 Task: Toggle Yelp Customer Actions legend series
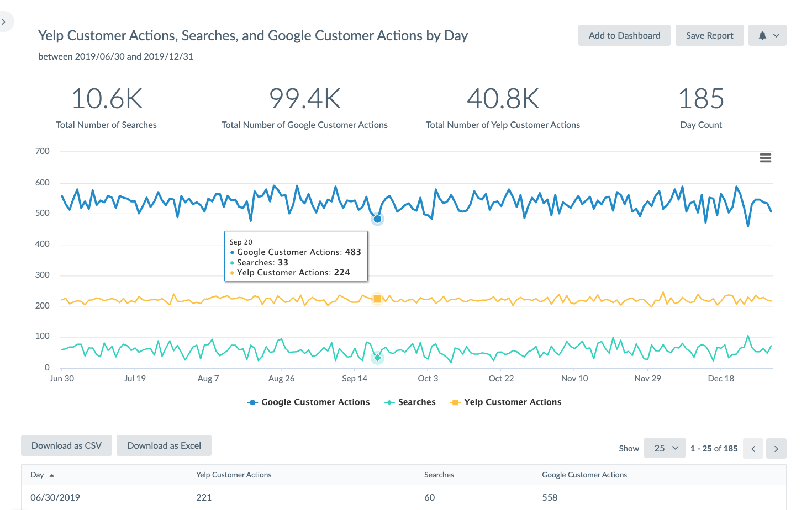pyautogui.click(x=506, y=402)
